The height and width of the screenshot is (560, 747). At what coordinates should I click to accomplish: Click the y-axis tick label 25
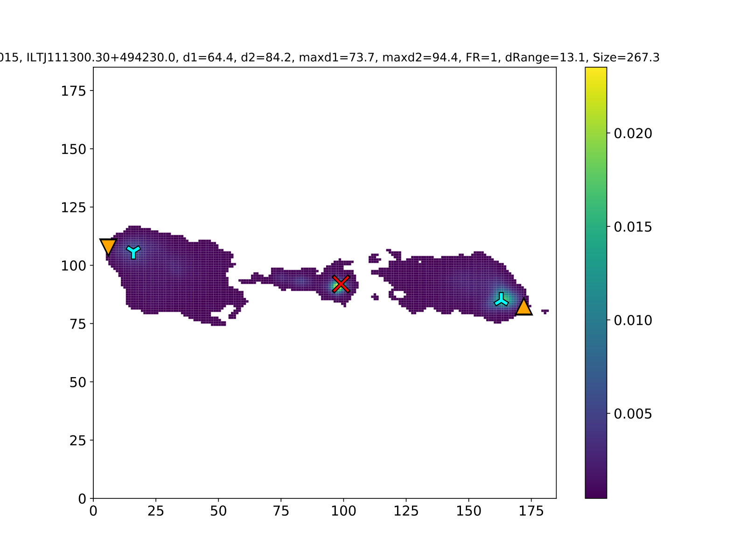tap(78, 441)
